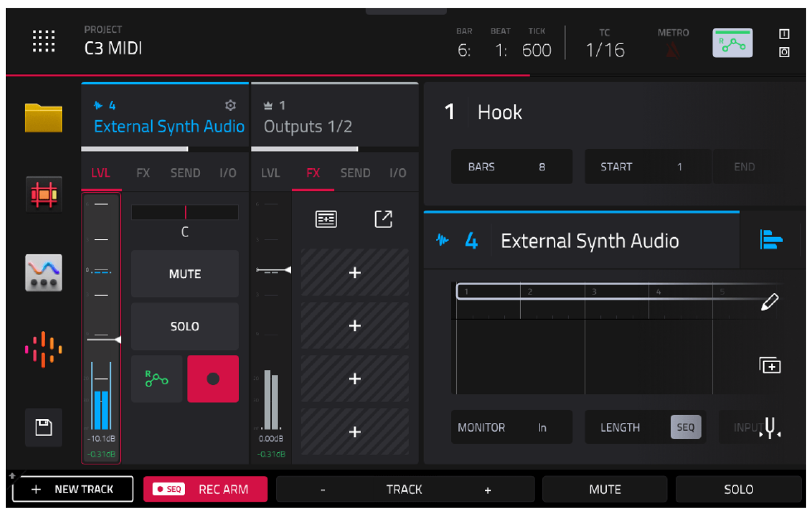Go to previous track with minus
This screenshot has height=516, width=812.
coord(323,490)
